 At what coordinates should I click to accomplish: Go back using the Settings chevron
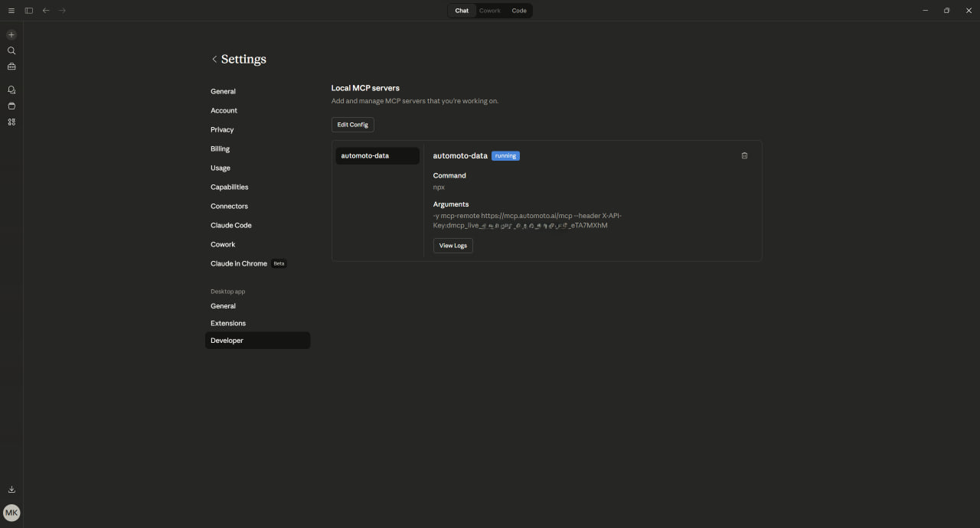tap(214, 60)
